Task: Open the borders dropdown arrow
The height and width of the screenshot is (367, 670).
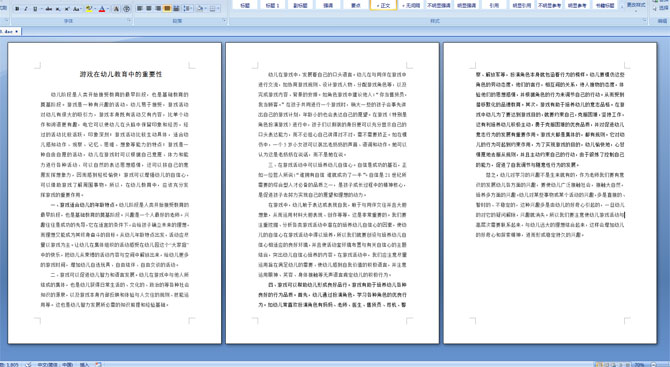Action: coord(219,9)
